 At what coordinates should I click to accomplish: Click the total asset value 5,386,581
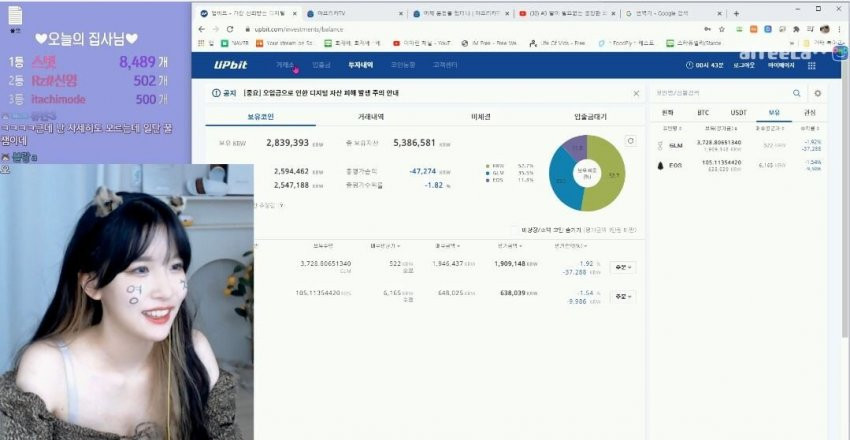tap(414, 143)
